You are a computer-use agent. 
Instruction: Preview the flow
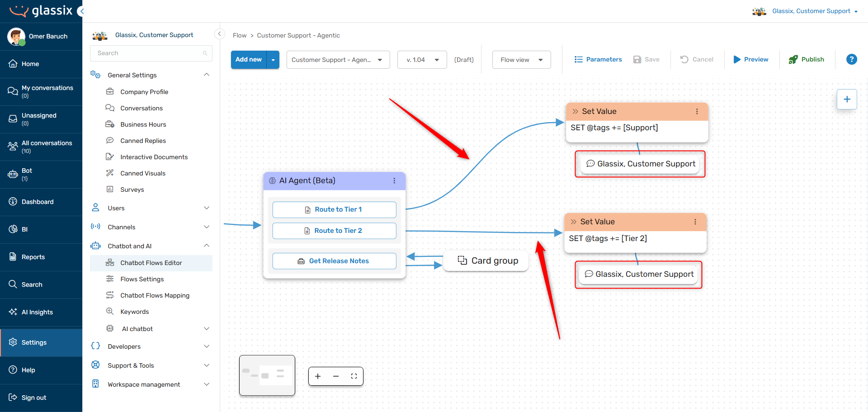coord(750,59)
